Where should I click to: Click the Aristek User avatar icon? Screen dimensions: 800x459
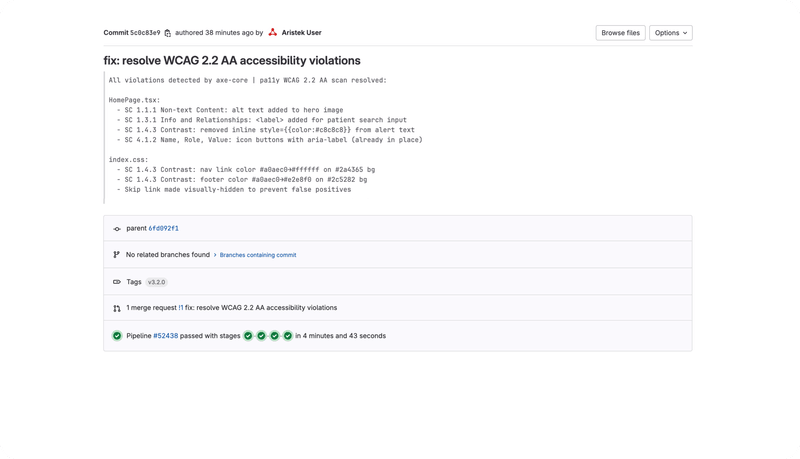click(273, 32)
